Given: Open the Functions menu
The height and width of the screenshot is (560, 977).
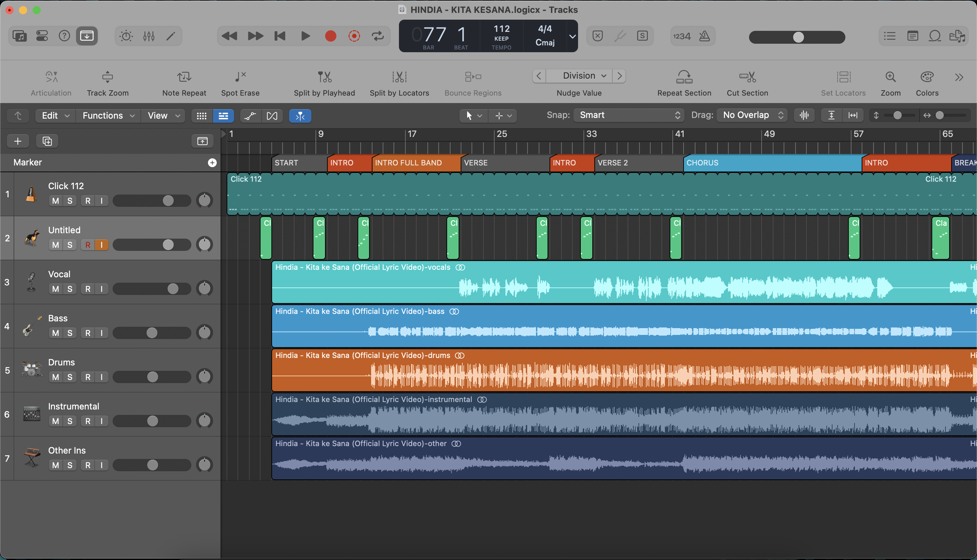Looking at the screenshot, I should [108, 115].
